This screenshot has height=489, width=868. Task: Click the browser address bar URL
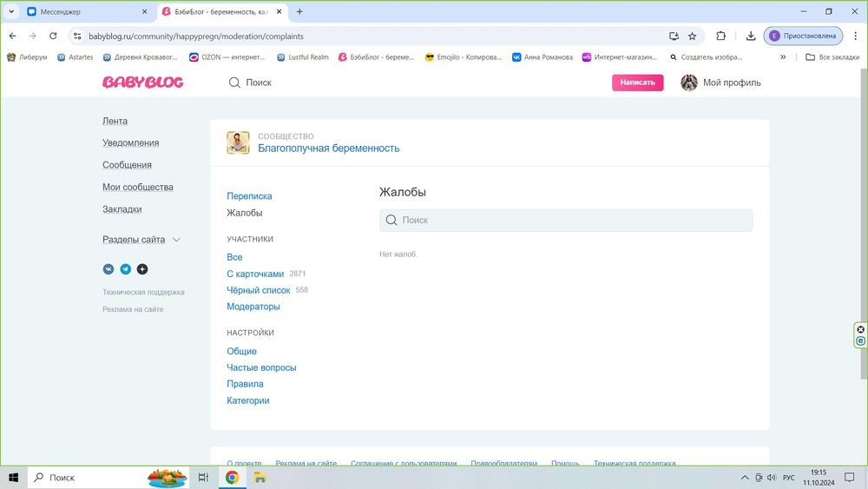tap(196, 36)
